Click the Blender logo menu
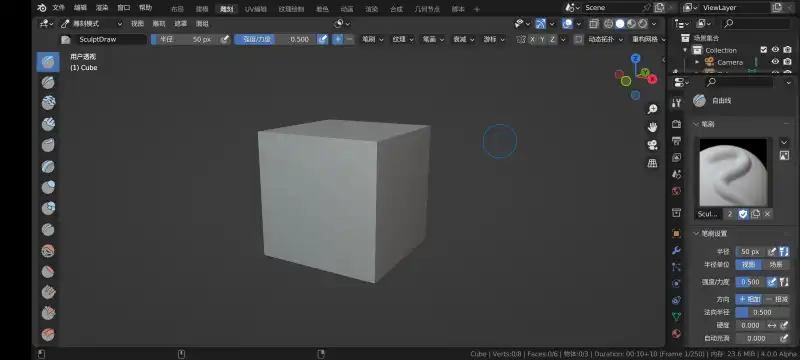800x360 pixels. point(42,8)
